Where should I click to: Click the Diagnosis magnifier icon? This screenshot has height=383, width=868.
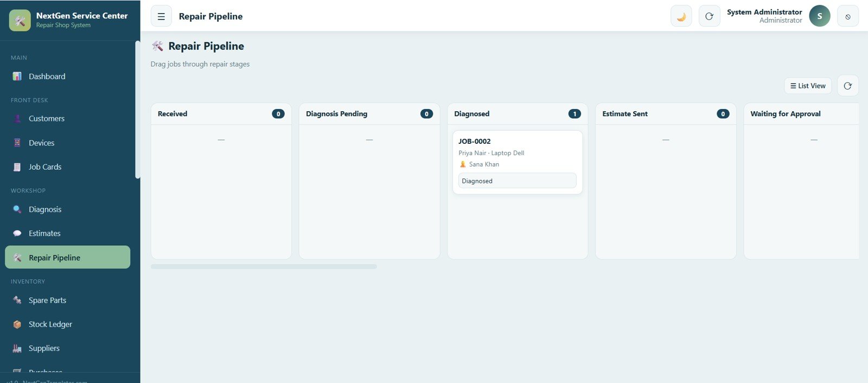click(x=17, y=209)
